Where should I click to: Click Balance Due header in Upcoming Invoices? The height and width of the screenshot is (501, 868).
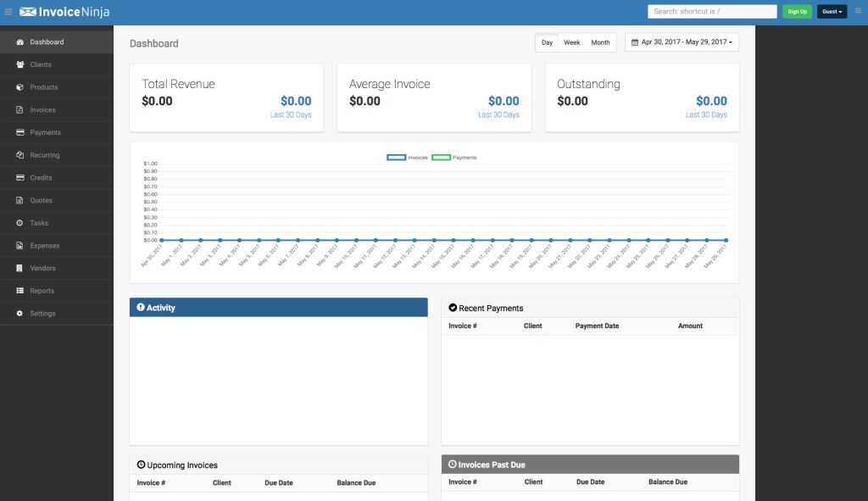[x=356, y=482]
